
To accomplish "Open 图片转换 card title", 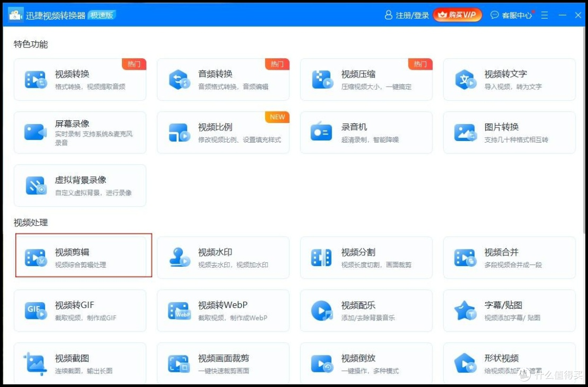I will (502, 127).
